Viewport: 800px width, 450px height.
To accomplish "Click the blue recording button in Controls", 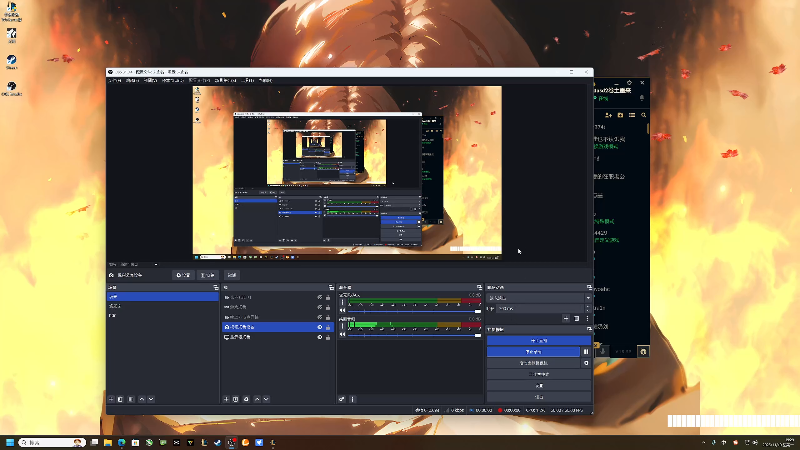I will 533,352.
